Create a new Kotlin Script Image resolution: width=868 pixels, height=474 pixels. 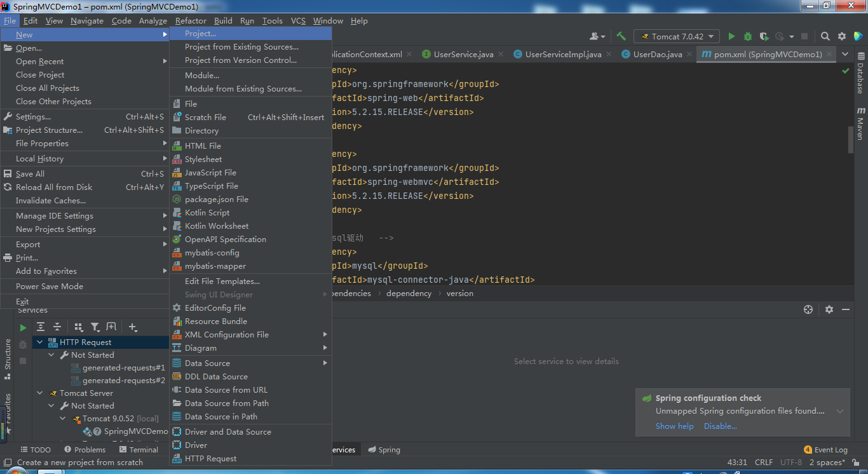pyautogui.click(x=250, y=212)
